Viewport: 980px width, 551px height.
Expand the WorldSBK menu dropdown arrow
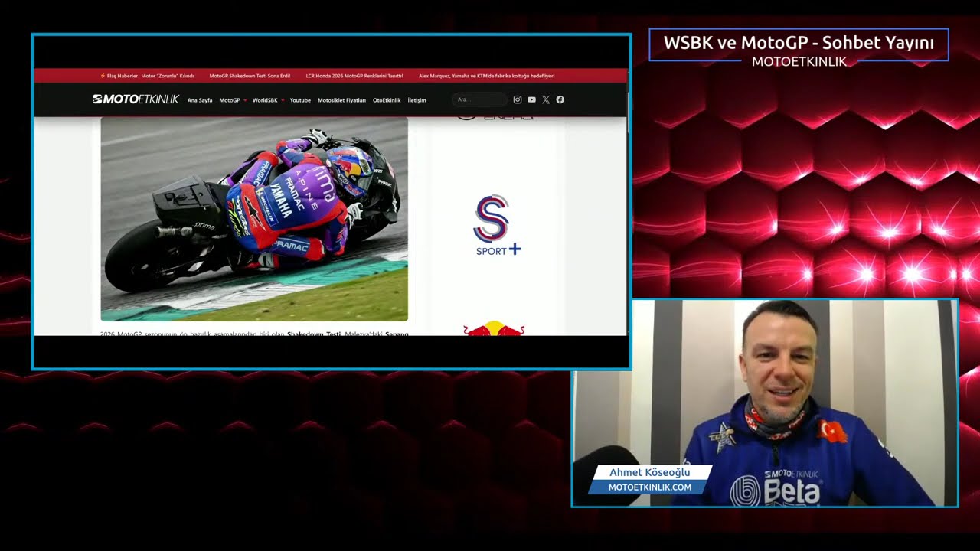[283, 100]
